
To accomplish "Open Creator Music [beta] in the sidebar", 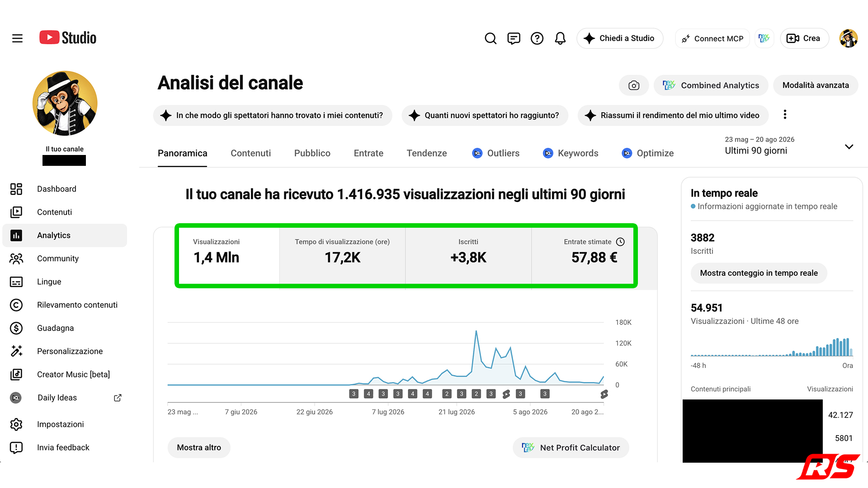I will pyautogui.click(x=65, y=375).
